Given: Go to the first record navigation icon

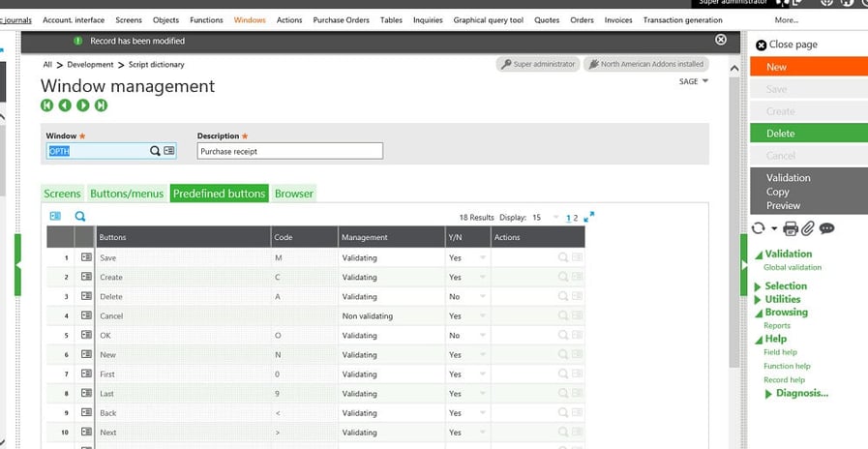Looking at the screenshot, I should [46, 105].
